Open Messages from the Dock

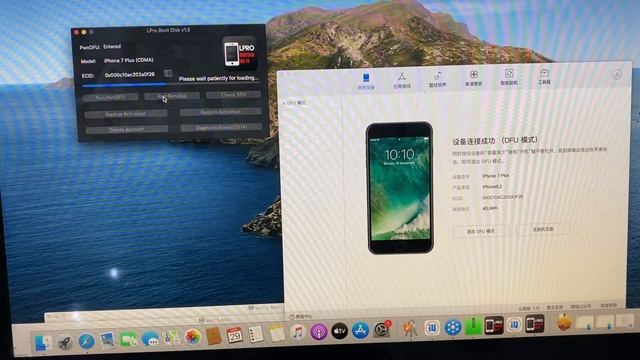(x=150, y=339)
